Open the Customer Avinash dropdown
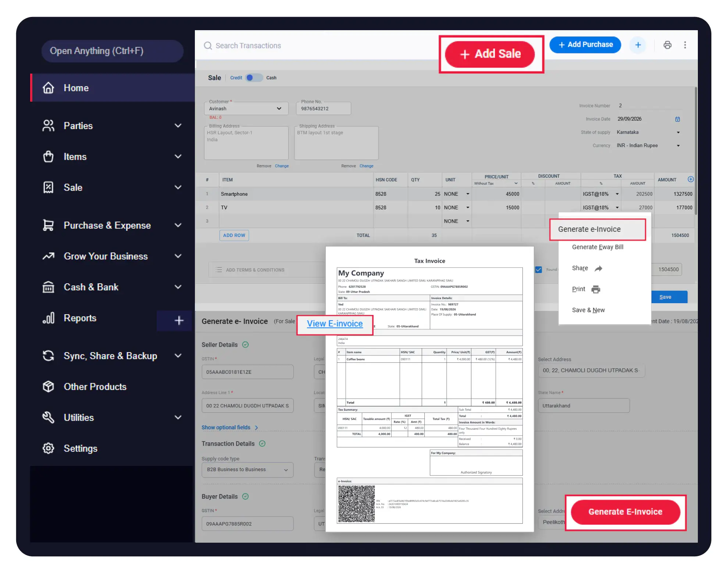728x574 pixels. pos(246,109)
